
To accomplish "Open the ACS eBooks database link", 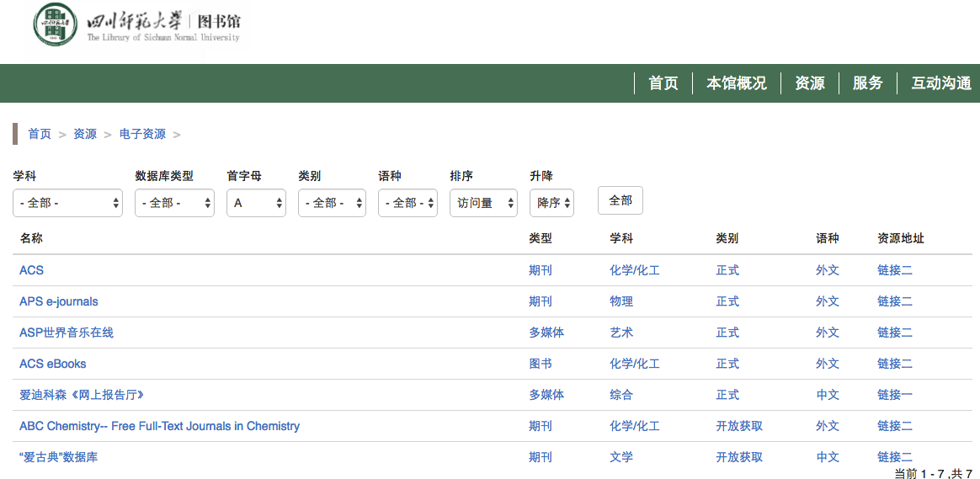I will (x=52, y=364).
